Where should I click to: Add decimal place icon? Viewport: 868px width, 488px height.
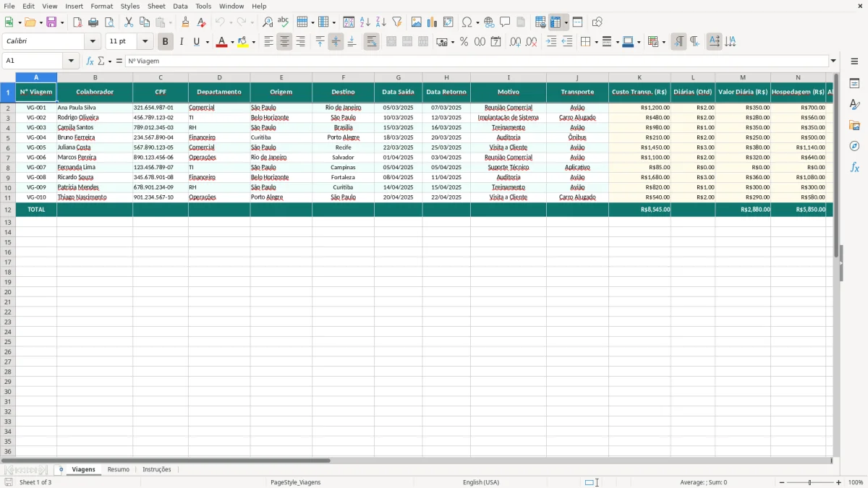(x=515, y=42)
